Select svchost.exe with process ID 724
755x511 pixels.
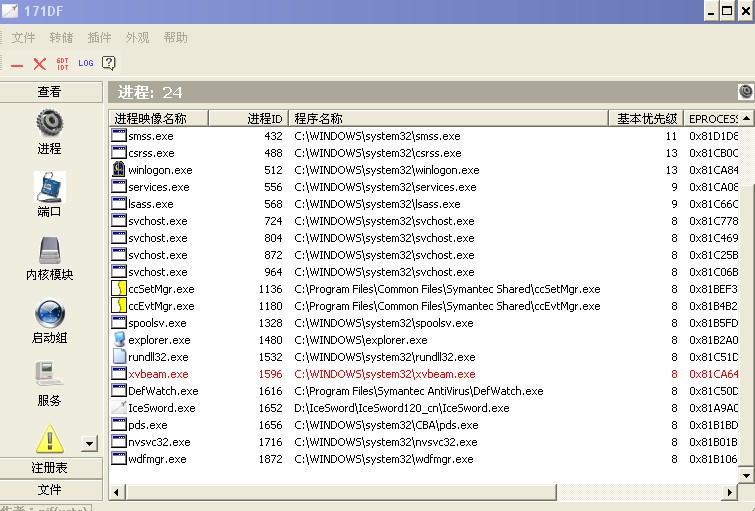coord(424,221)
